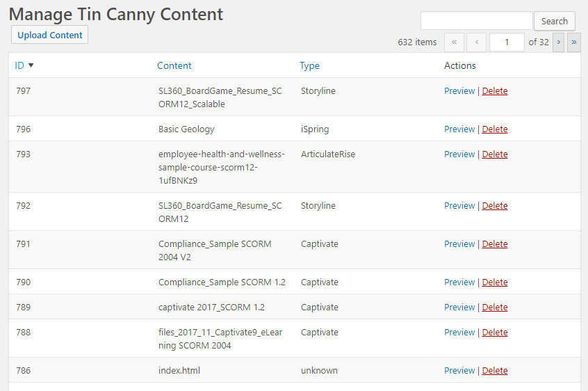Delete captivate 2017_SCORM 1.2 item

495,307
